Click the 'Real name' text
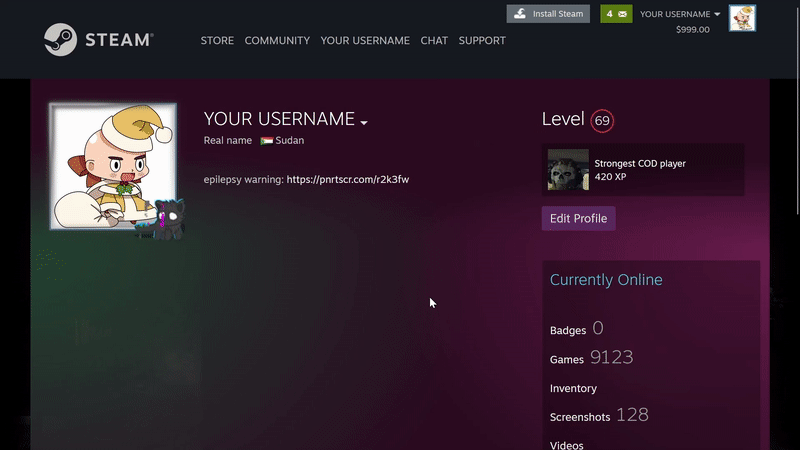 pyautogui.click(x=228, y=140)
